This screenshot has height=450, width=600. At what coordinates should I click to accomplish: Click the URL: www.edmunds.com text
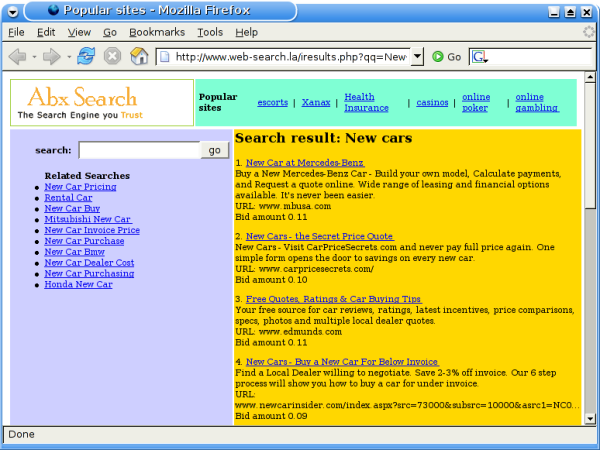[x=288, y=332]
